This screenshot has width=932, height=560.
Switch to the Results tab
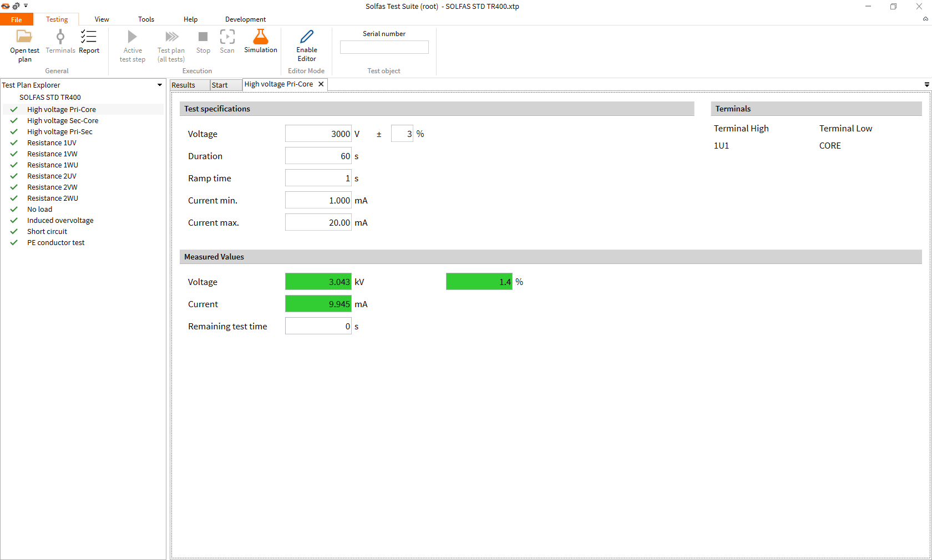tap(190, 85)
